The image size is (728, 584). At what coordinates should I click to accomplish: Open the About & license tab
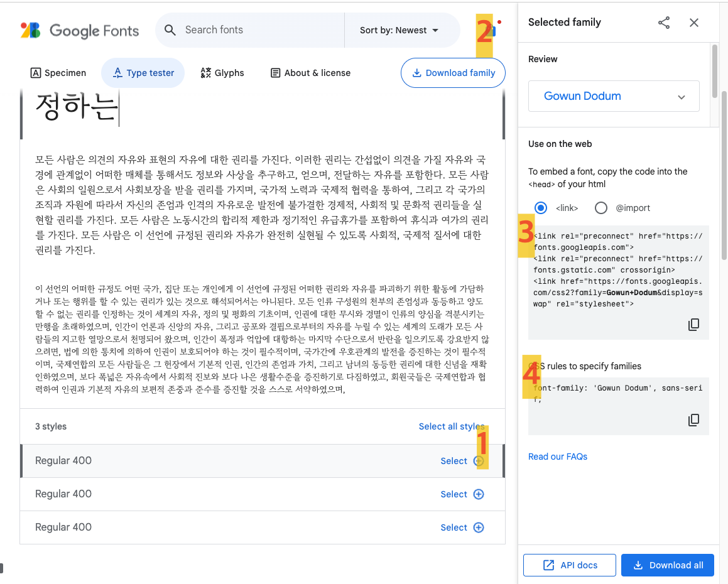pyautogui.click(x=310, y=73)
